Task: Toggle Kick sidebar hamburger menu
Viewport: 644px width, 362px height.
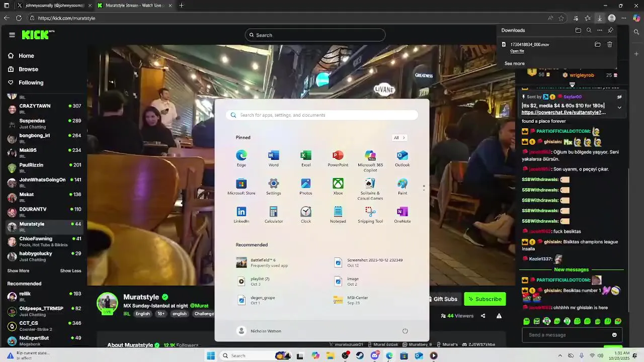Action: pyautogui.click(x=12, y=35)
